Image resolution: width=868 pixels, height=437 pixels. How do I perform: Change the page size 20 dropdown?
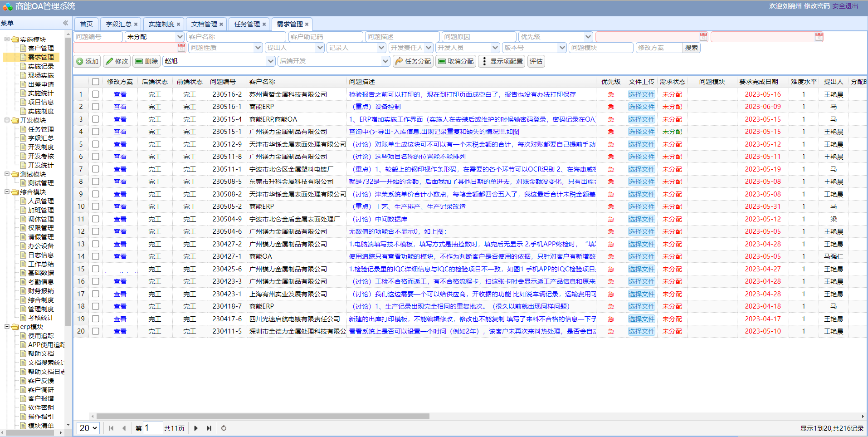88,428
